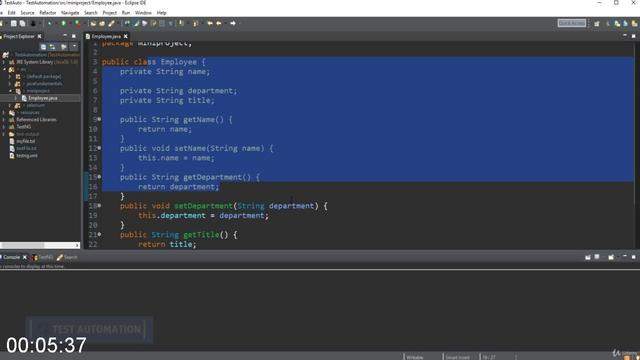The height and width of the screenshot is (360, 640).
Task: Click the Open Perspective icon beside Quick Access
Action: pos(597,24)
